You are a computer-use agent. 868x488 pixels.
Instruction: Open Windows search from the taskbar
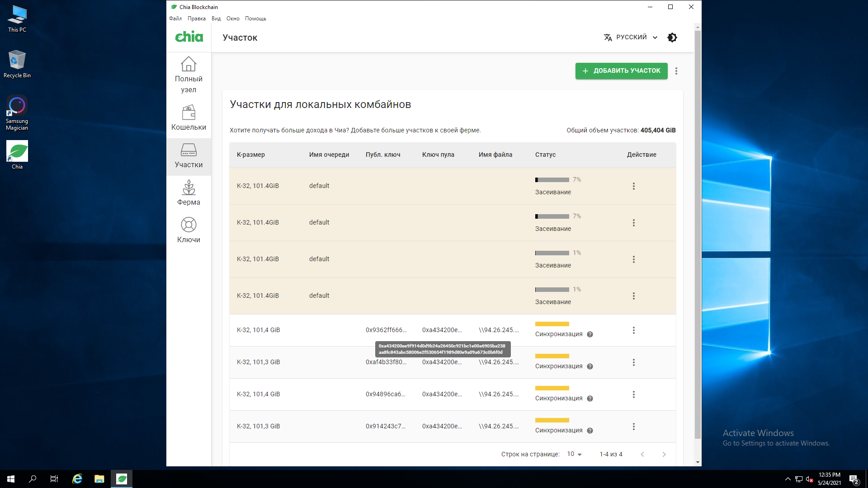point(33,479)
